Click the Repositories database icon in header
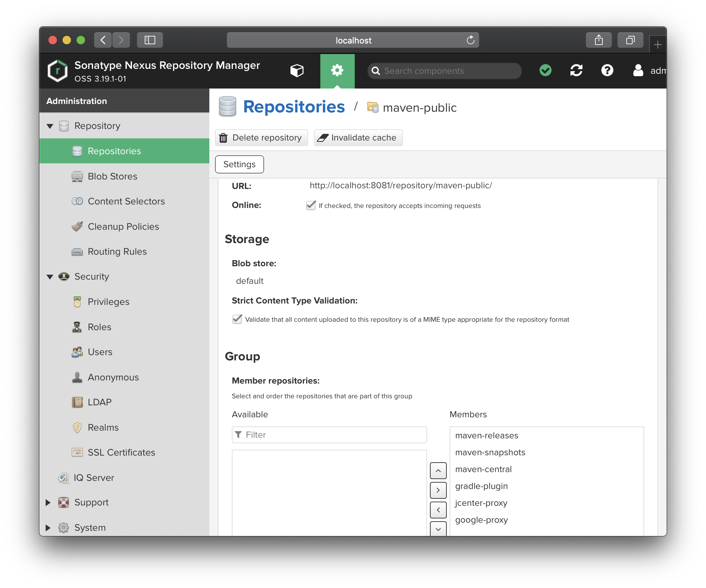This screenshot has width=706, height=588. 227,106
